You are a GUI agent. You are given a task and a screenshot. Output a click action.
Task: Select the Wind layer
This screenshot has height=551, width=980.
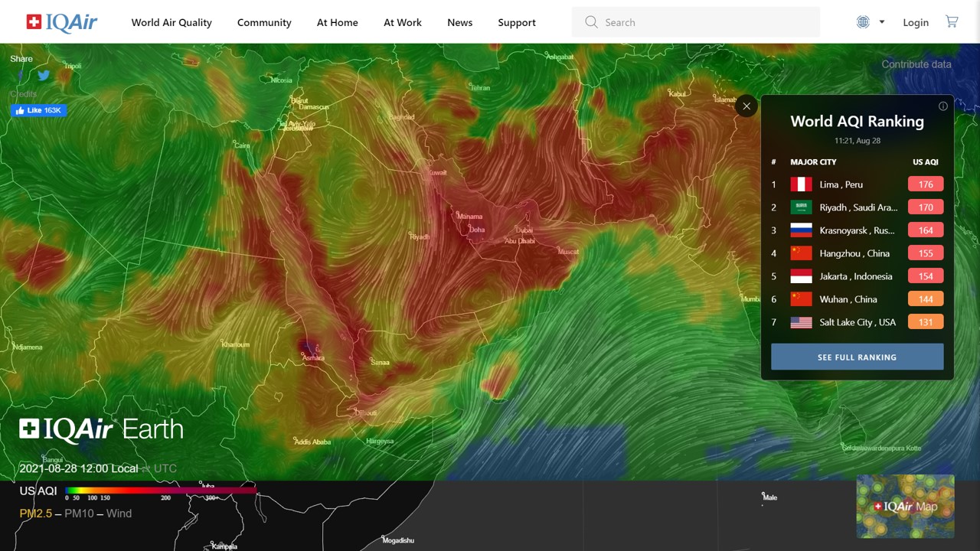[119, 514]
